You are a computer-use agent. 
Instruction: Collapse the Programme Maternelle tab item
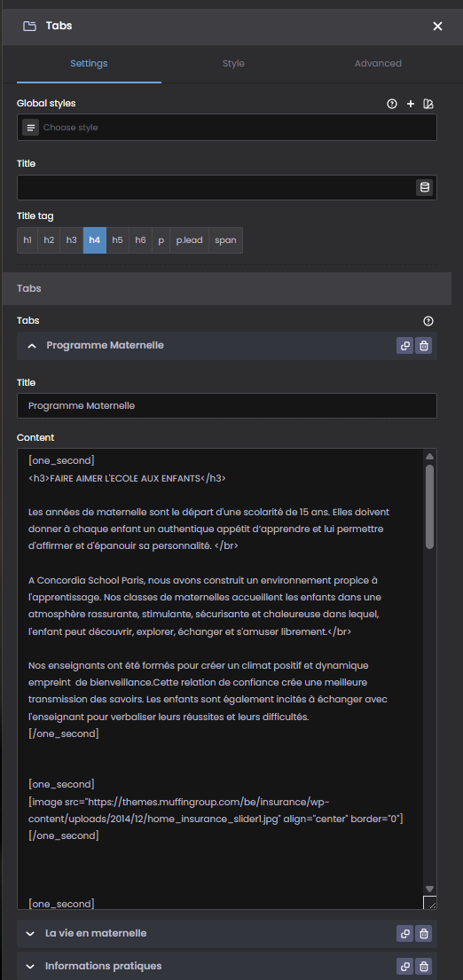coord(33,346)
